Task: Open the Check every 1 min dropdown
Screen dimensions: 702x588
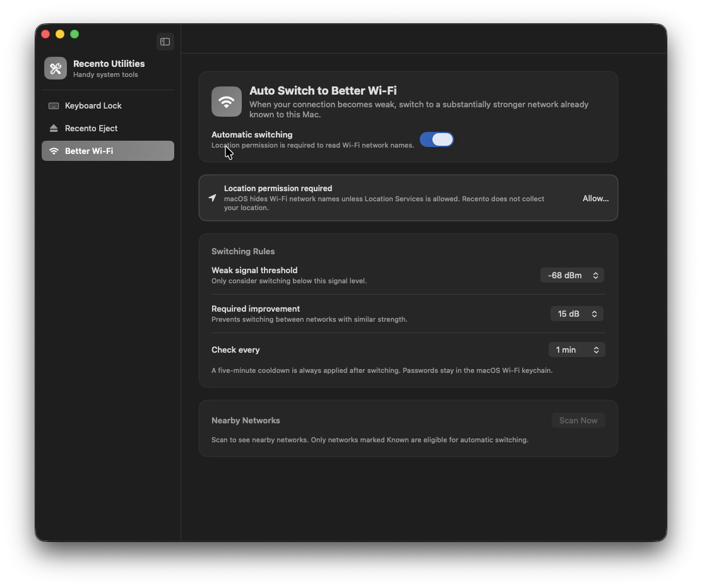Action: 577,350
